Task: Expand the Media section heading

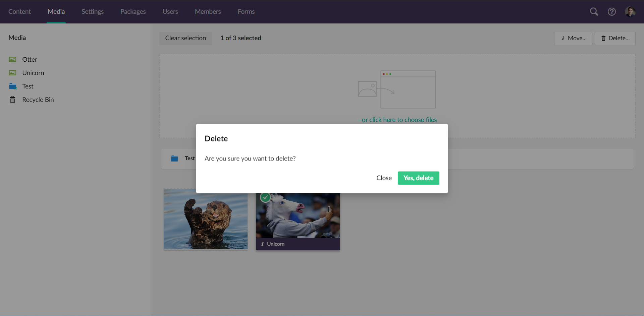Action: tap(17, 38)
